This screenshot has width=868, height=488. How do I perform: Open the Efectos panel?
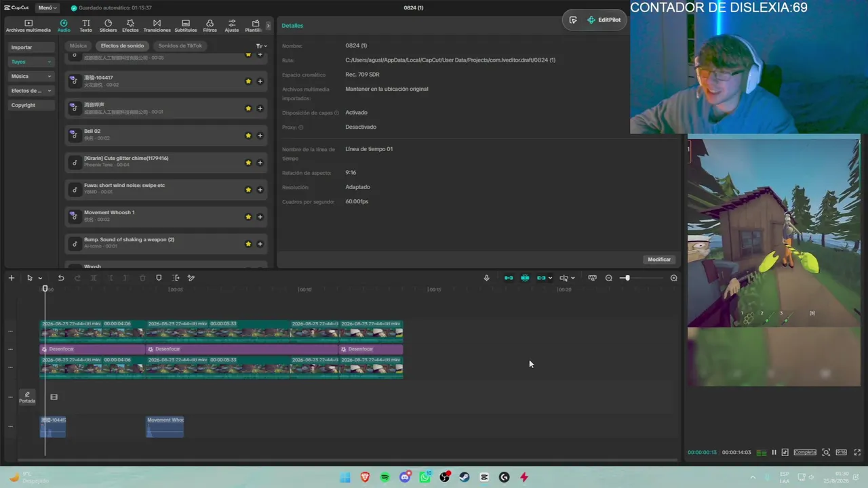130,26
